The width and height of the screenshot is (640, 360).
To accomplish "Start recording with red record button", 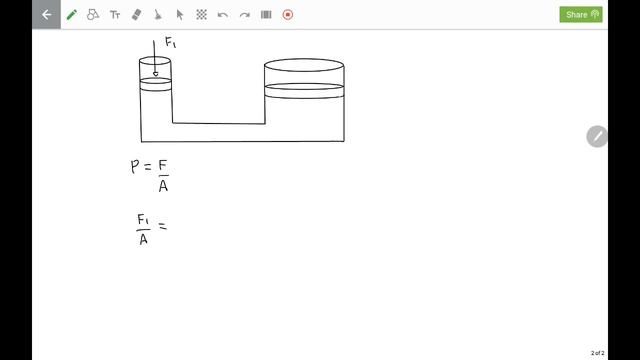I will click(x=288, y=15).
